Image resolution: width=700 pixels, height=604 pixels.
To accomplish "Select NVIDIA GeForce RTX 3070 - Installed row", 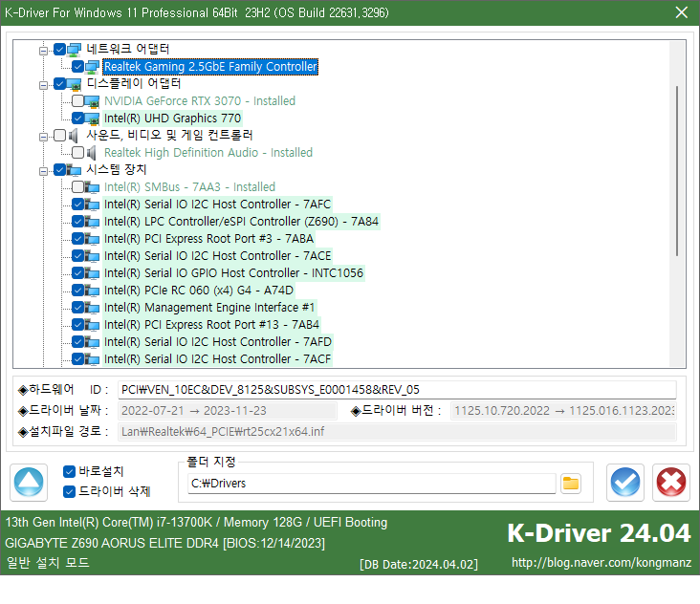I will coord(200,101).
